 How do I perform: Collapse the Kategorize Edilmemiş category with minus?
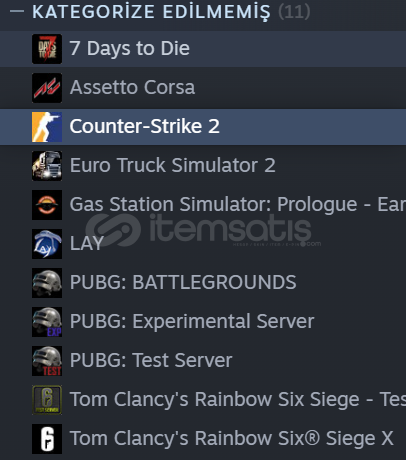click(x=17, y=12)
